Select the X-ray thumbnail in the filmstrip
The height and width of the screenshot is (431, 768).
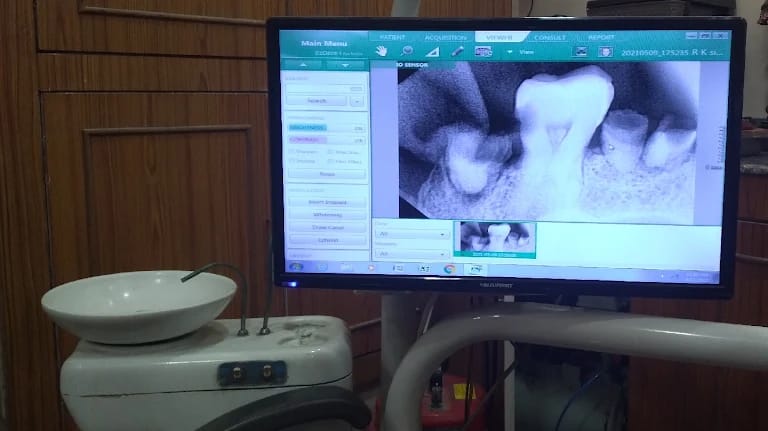click(495, 239)
